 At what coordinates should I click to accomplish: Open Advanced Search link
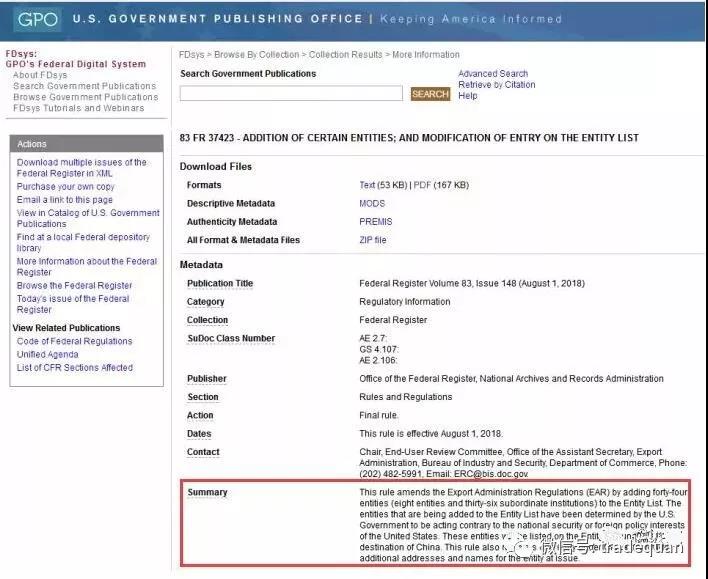click(493, 74)
